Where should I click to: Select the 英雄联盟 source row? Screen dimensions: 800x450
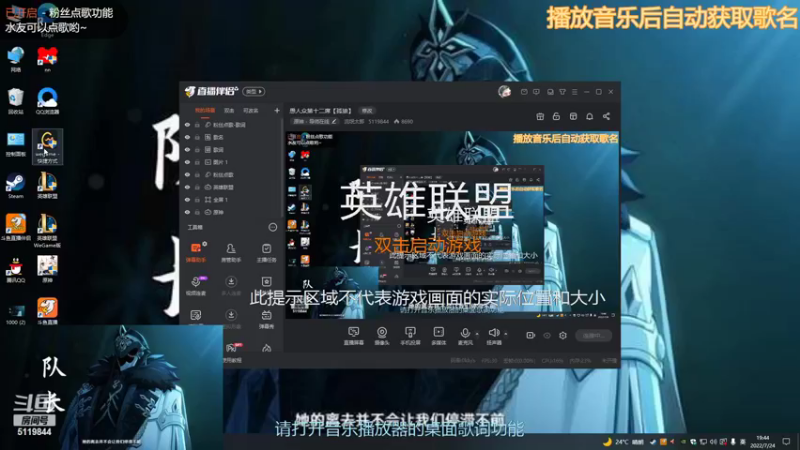coord(232,187)
